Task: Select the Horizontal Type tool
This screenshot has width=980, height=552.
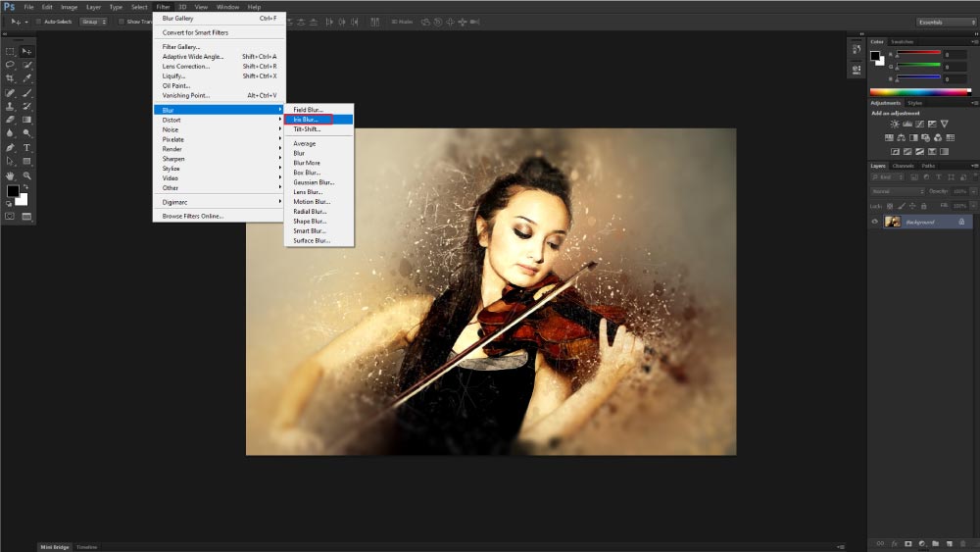Action: (26, 147)
